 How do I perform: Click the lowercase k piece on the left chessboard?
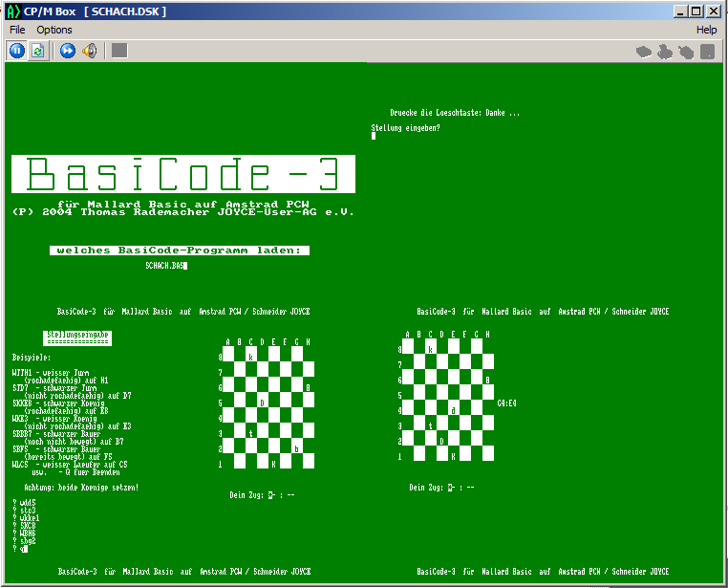point(250,357)
